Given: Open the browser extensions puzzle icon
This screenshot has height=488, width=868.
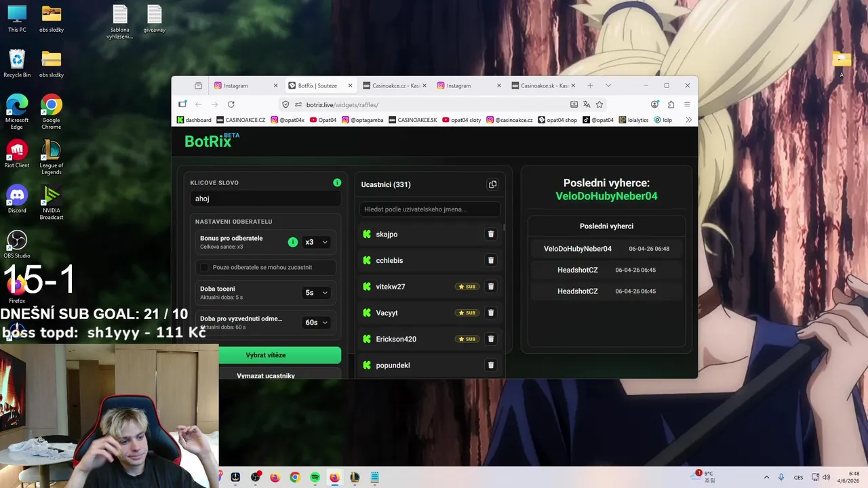Looking at the screenshot, I should click(671, 104).
